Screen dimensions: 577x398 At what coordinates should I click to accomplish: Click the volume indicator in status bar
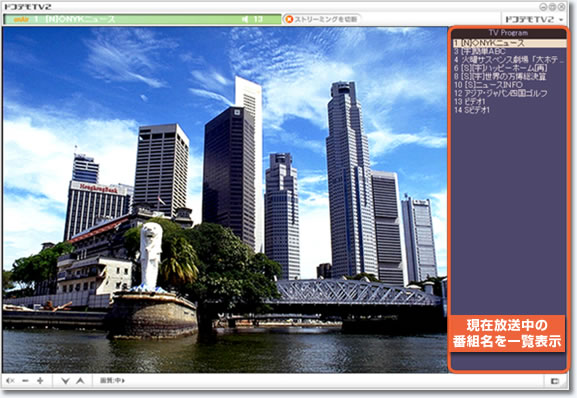coord(252,19)
